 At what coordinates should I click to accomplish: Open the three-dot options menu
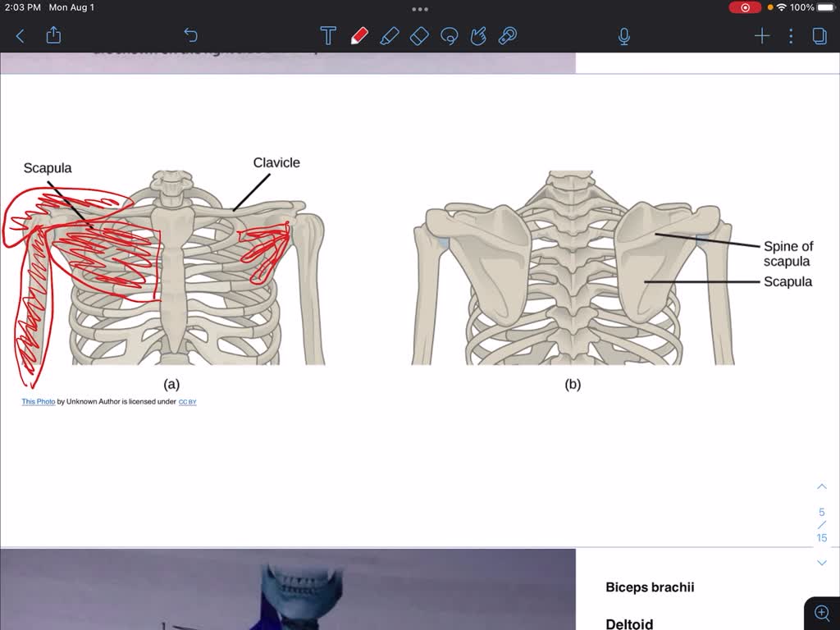tap(790, 35)
